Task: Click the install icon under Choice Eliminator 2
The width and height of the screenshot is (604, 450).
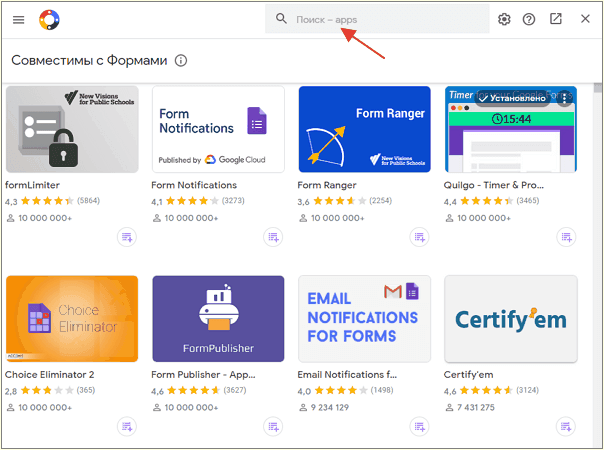Action: [x=127, y=426]
